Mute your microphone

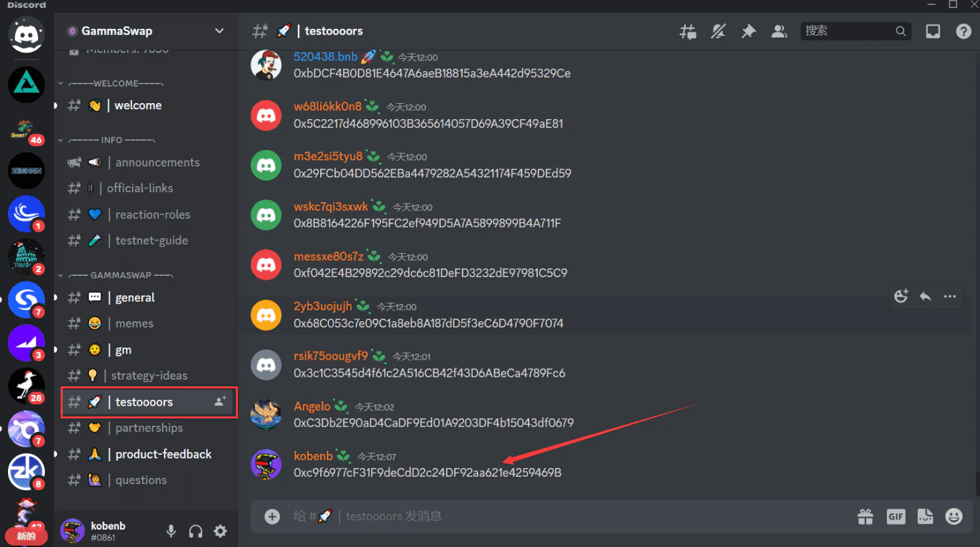(x=171, y=530)
